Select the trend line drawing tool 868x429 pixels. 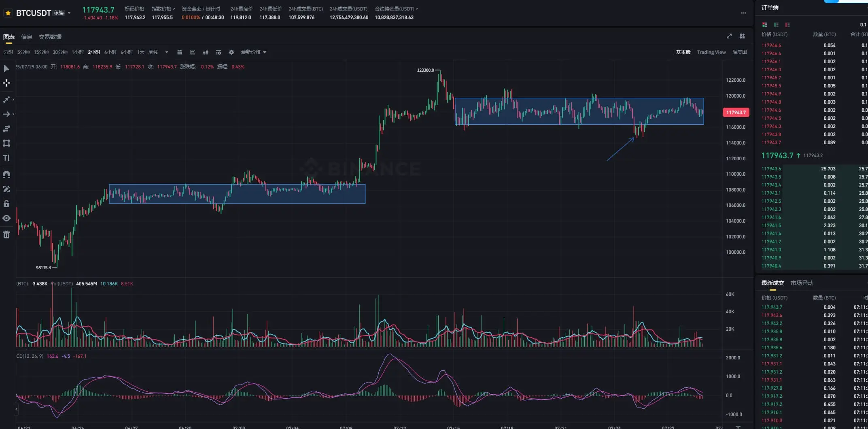(6, 100)
